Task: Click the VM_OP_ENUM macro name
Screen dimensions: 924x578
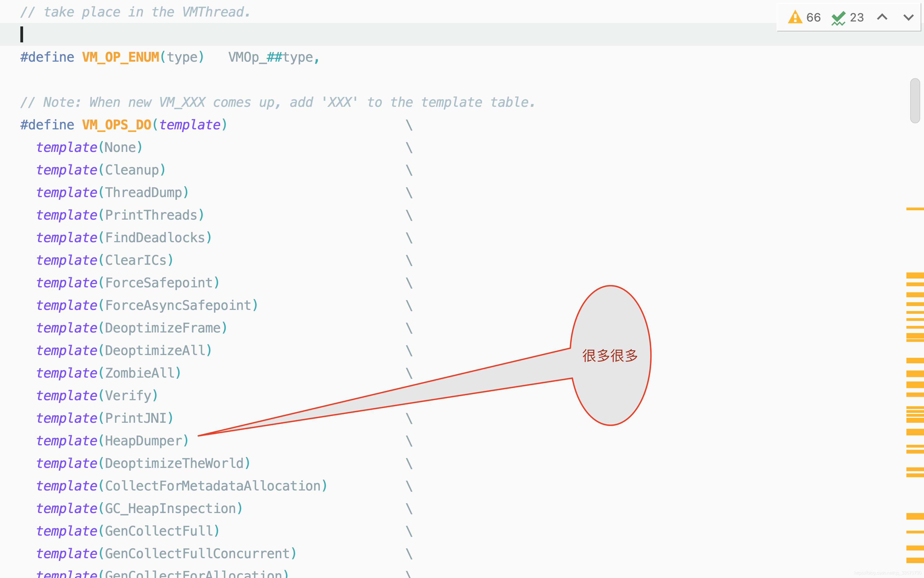Action: 120,57
